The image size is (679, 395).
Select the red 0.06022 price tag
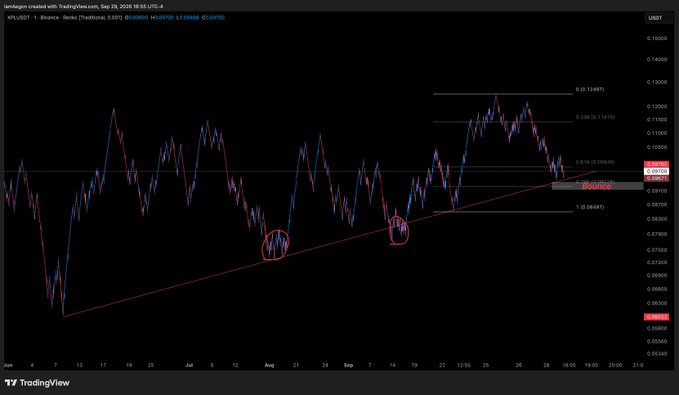click(657, 317)
